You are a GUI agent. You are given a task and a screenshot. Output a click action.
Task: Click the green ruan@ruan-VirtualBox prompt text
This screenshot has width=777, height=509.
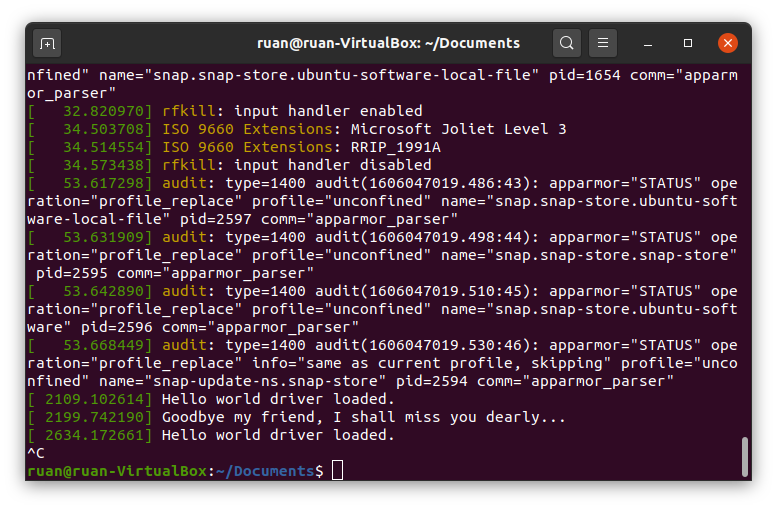coord(118,471)
